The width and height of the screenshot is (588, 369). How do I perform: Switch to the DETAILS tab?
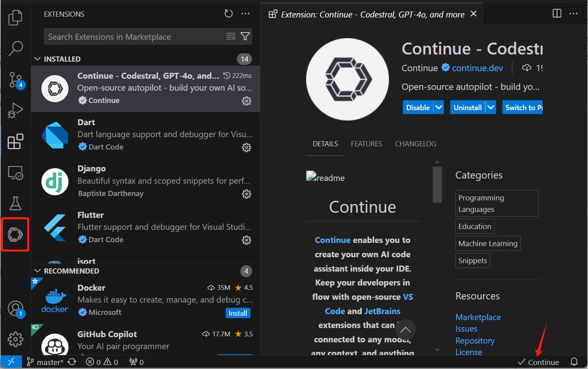[x=325, y=144]
